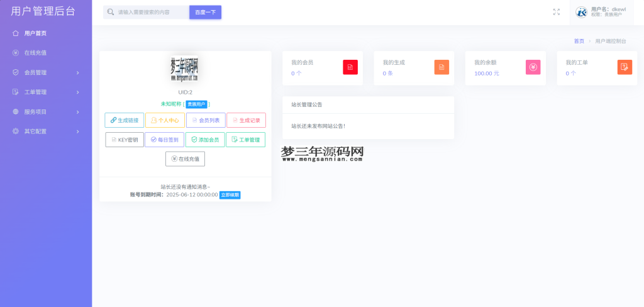Click the 生成链接 button

(x=125, y=120)
